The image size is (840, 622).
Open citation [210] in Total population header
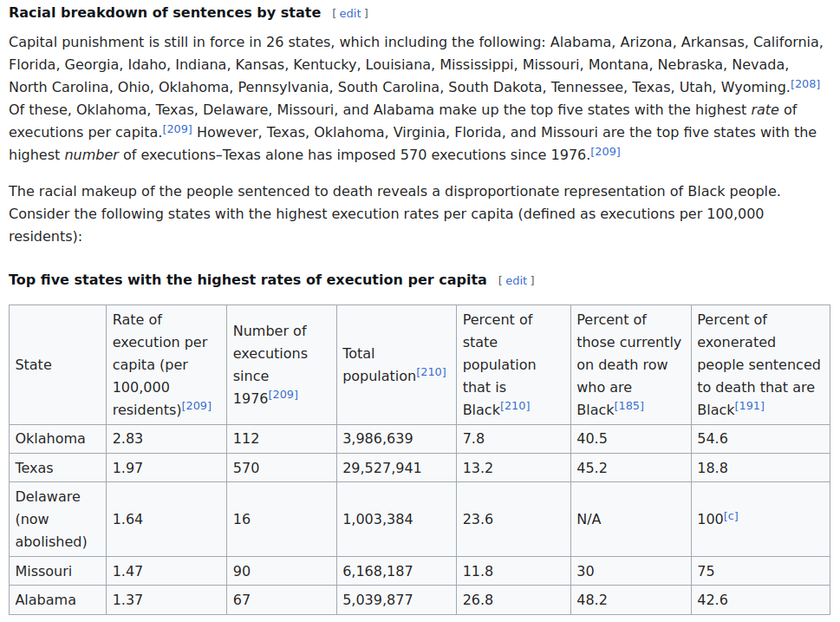[431, 372]
